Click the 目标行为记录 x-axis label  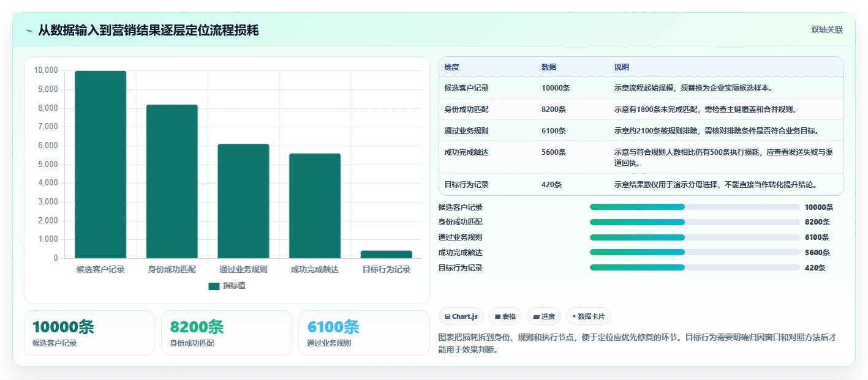click(x=387, y=269)
